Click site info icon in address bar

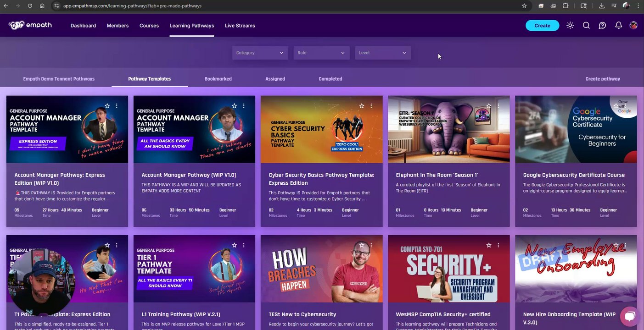pos(56,5)
